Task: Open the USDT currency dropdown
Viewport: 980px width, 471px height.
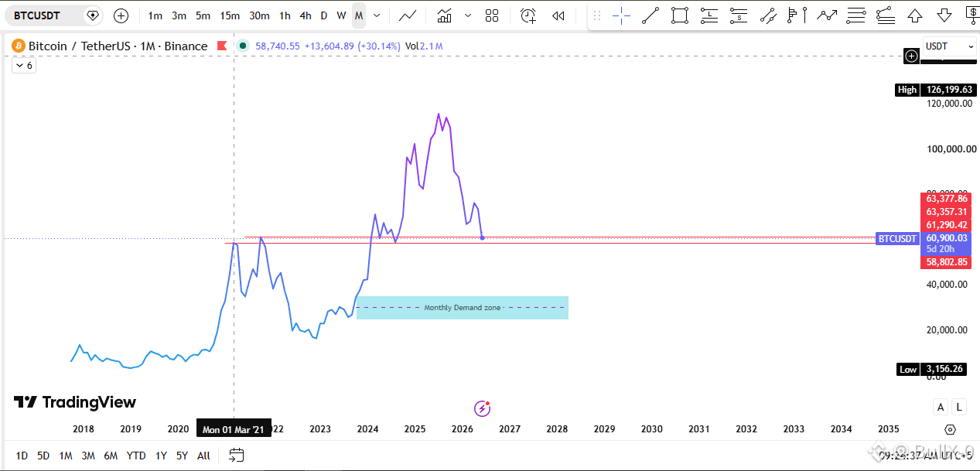Action: point(949,46)
